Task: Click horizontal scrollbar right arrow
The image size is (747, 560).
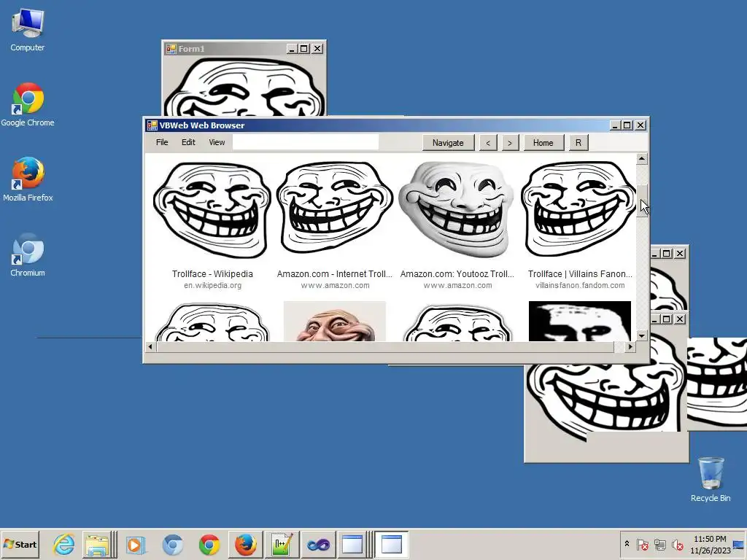Action: click(630, 346)
